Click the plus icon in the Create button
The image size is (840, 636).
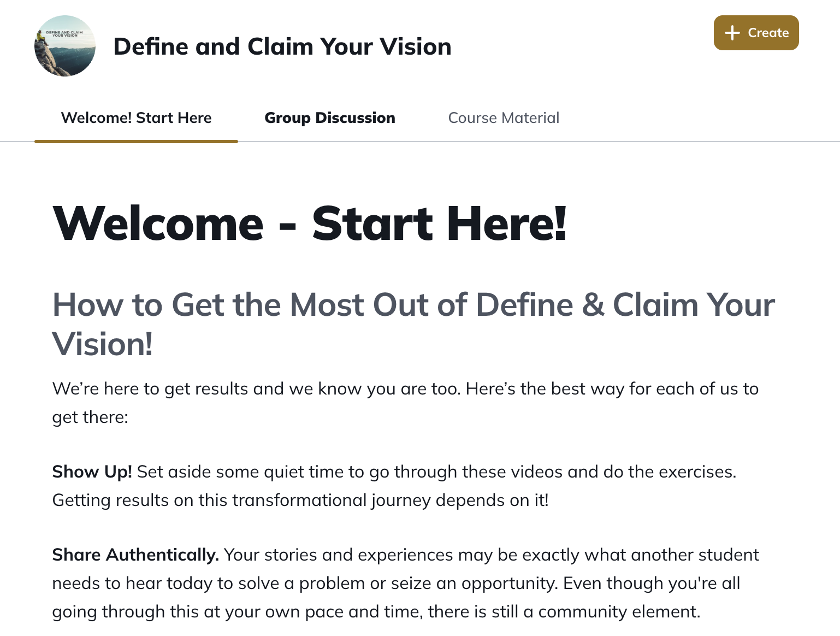tap(732, 33)
